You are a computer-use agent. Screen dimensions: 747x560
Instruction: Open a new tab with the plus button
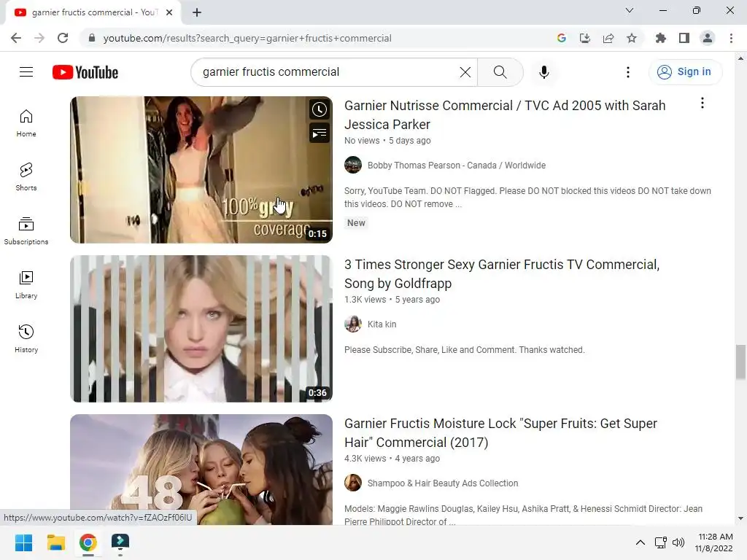pos(197,12)
